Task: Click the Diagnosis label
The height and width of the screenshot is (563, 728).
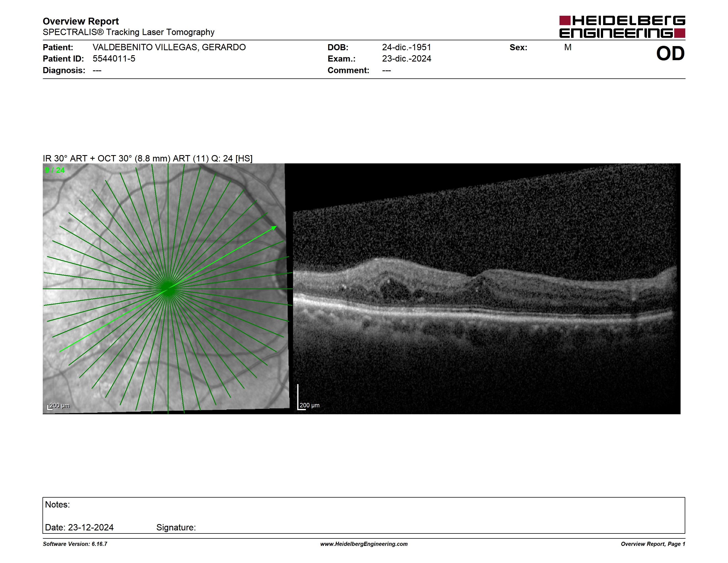Action: tap(64, 70)
